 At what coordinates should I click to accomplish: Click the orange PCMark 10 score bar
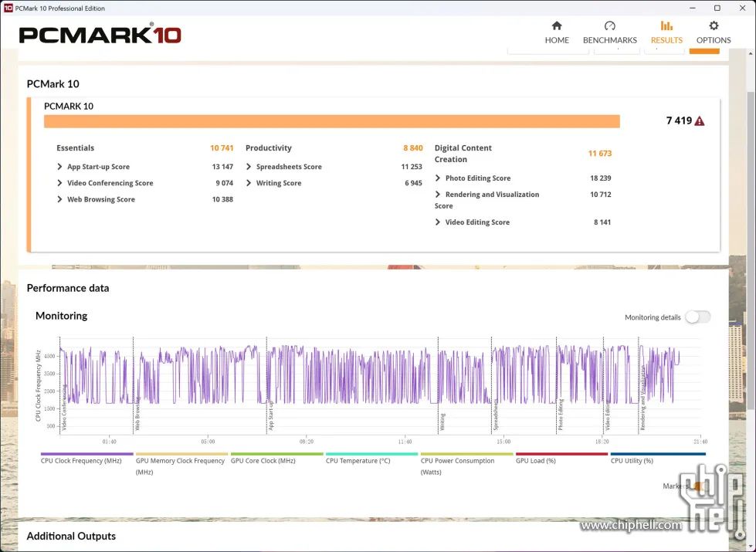click(332, 121)
